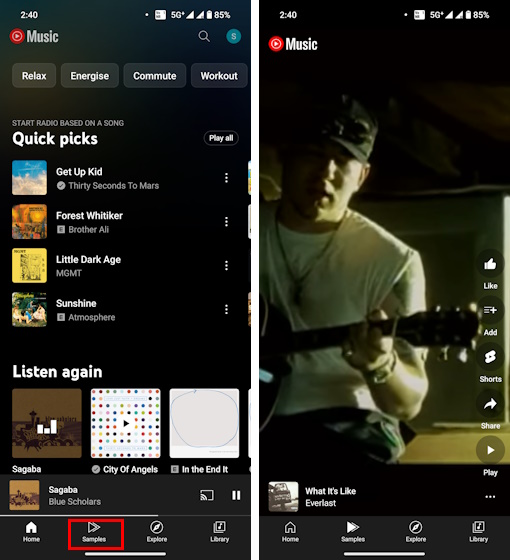Image resolution: width=510 pixels, height=560 pixels.
Task: Tap What It's Like album thumbnail
Action: pos(283,497)
